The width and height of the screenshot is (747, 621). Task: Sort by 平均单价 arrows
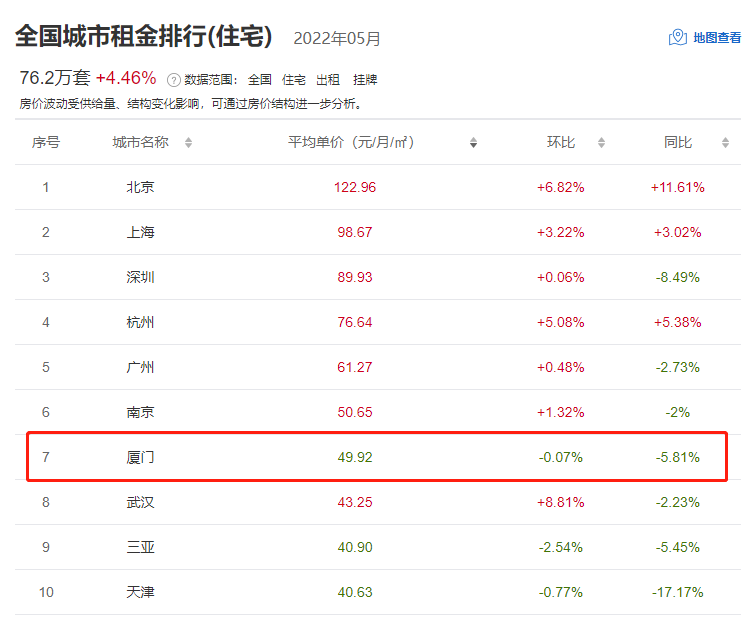[x=473, y=142]
